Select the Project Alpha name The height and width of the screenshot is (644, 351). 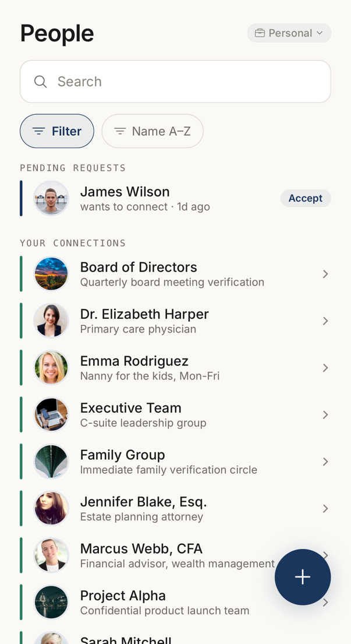tap(123, 595)
